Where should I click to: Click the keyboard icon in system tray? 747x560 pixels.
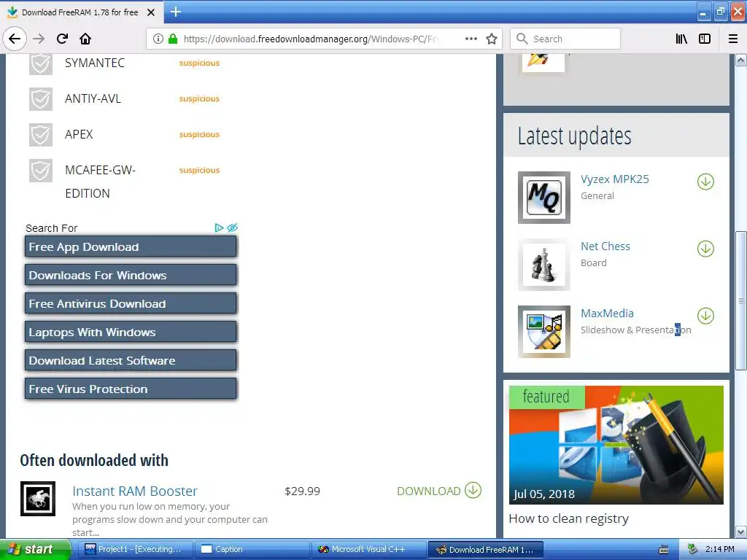664,550
